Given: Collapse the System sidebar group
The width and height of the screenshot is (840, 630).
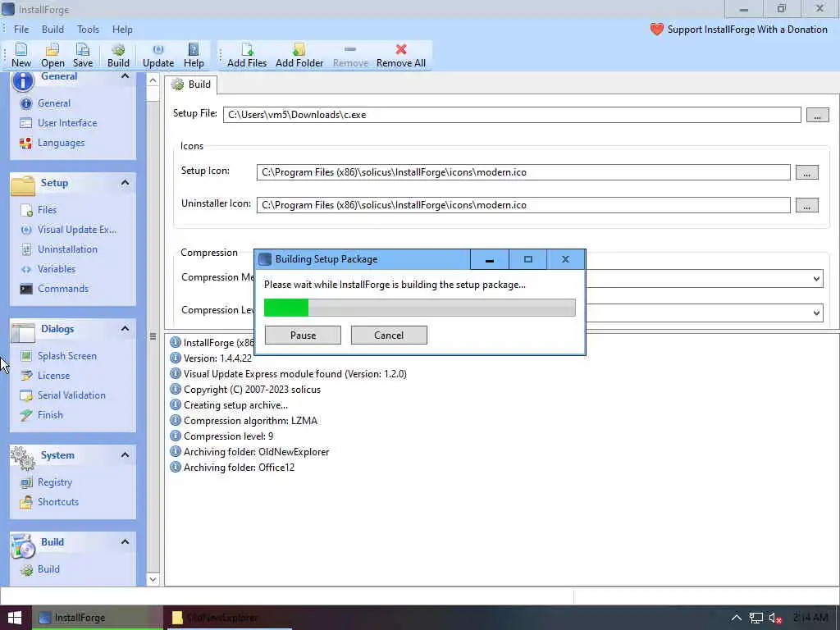Looking at the screenshot, I should (125, 454).
